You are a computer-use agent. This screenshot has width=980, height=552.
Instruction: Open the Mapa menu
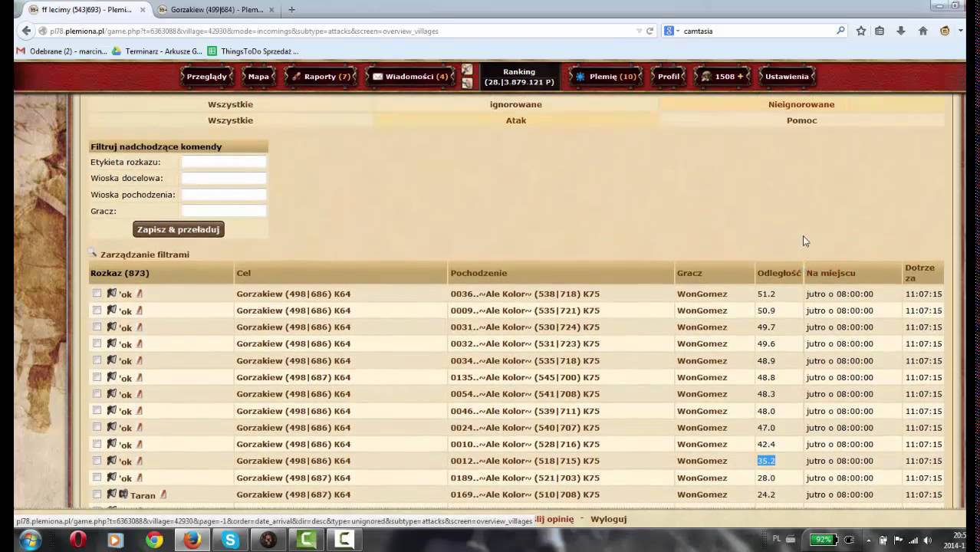[258, 77]
